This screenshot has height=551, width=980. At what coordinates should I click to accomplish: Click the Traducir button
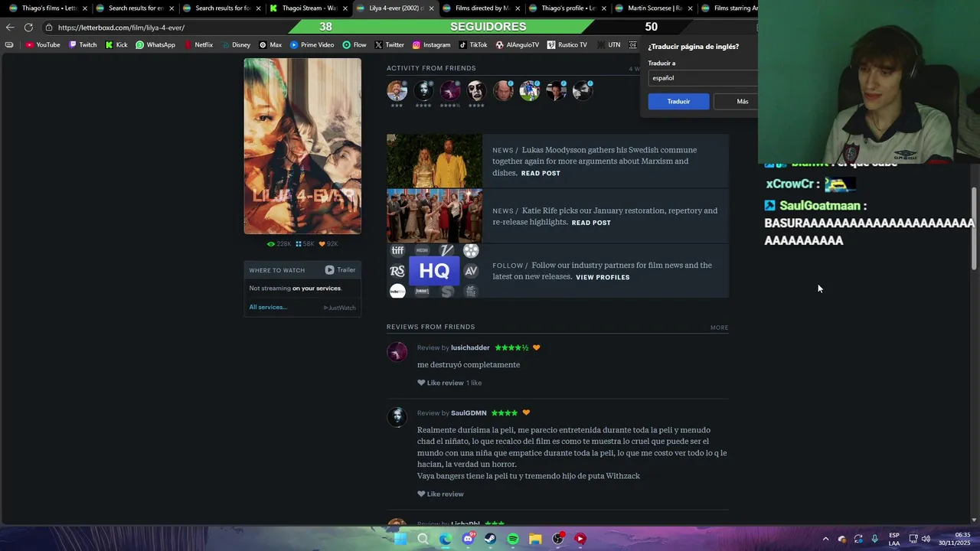(678, 102)
